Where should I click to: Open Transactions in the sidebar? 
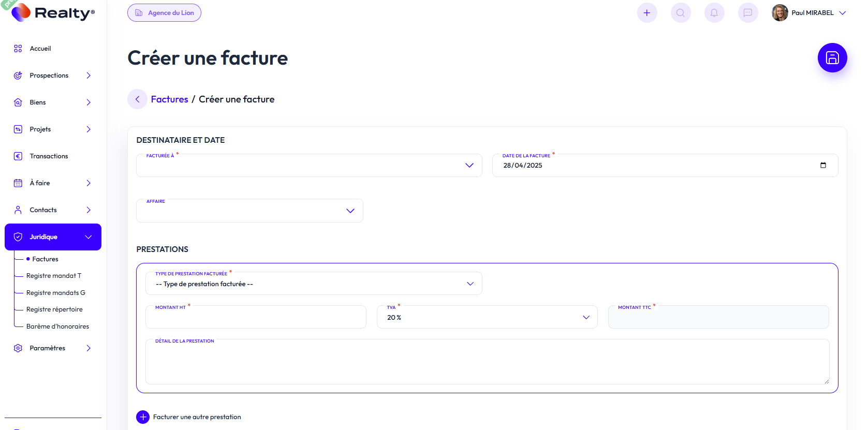click(x=49, y=156)
